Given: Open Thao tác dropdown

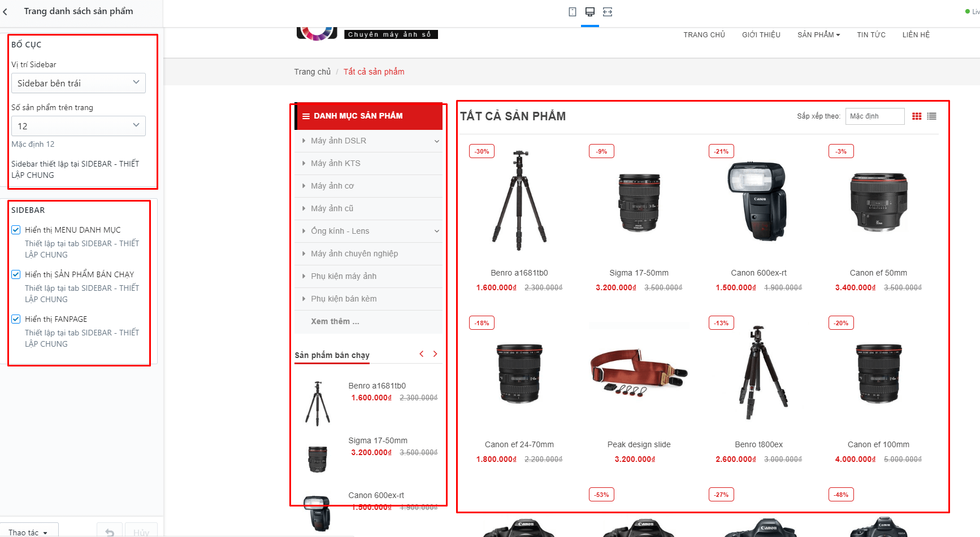Looking at the screenshot, I should 28,532.
